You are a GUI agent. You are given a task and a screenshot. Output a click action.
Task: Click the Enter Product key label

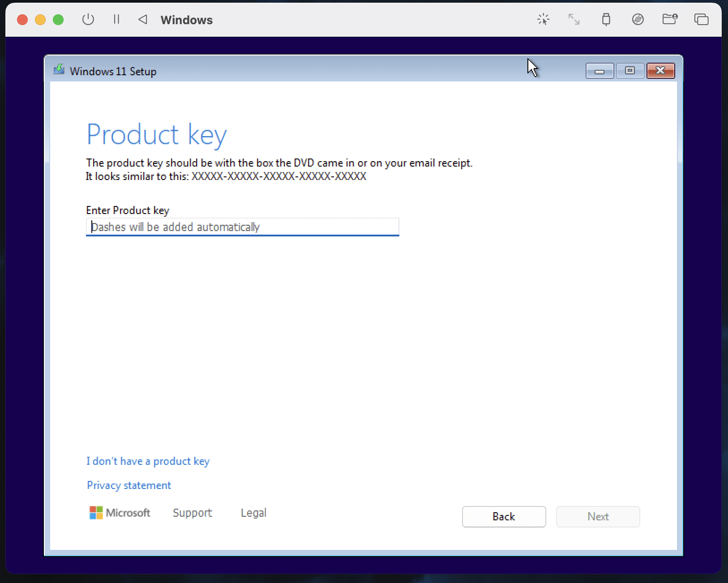pyautogui.click(x=128, y=210)
